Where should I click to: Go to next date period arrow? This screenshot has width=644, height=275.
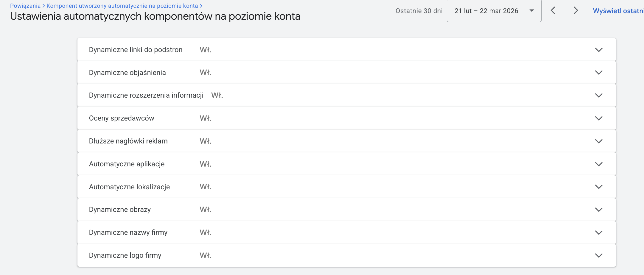coord(575,11)
